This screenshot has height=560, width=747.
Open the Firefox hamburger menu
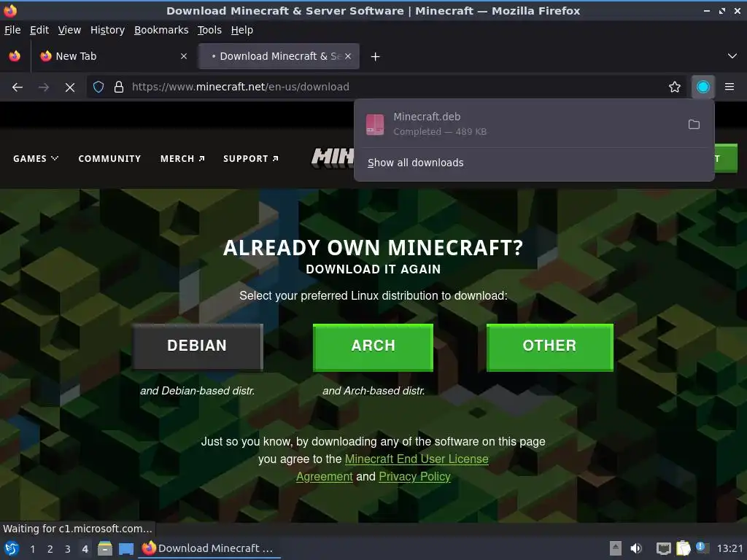pyautogui.click(x=729, y=87)
